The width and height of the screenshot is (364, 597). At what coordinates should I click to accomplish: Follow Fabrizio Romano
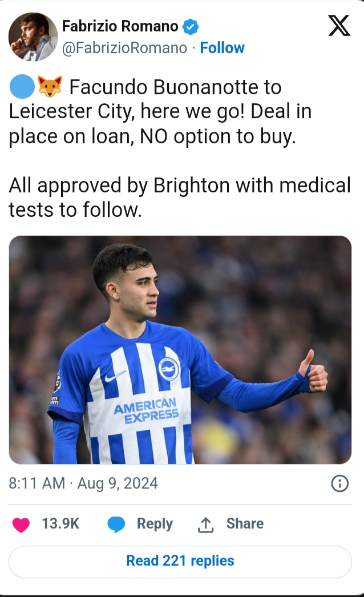point(223,48)
